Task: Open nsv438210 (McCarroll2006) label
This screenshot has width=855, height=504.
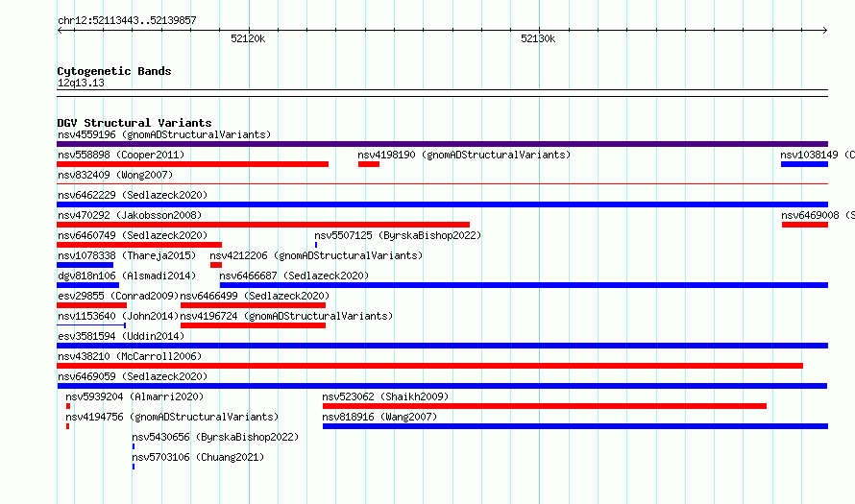Action: pyautogui.click(x=130, y=356)
